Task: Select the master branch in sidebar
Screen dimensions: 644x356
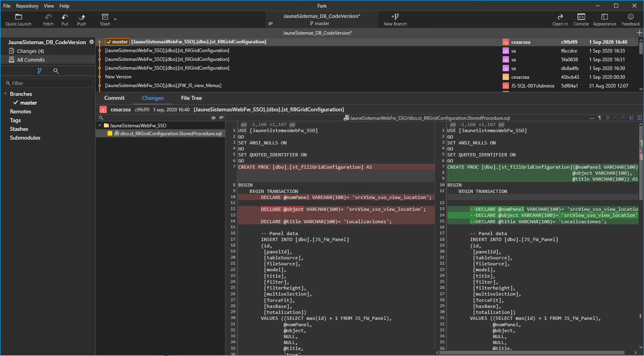Action: (28, 103)
